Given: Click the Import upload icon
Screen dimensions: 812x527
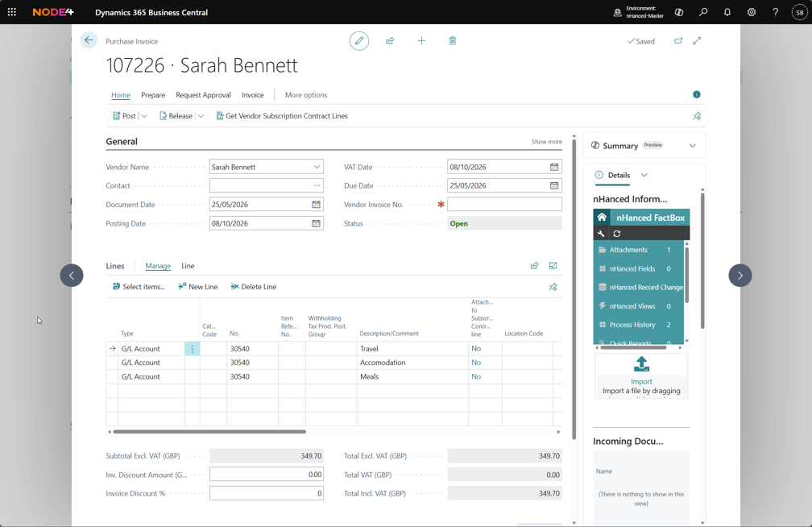Looking at the screenshot, I should [641, 364].
